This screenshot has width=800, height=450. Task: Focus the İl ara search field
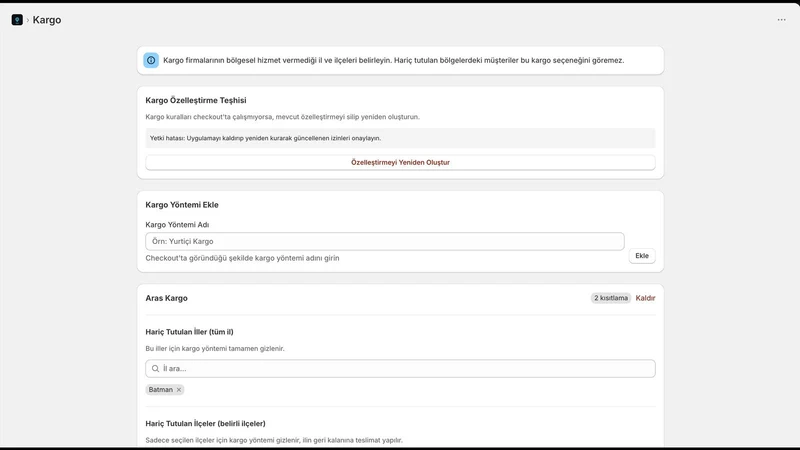(x=400, y=368)
